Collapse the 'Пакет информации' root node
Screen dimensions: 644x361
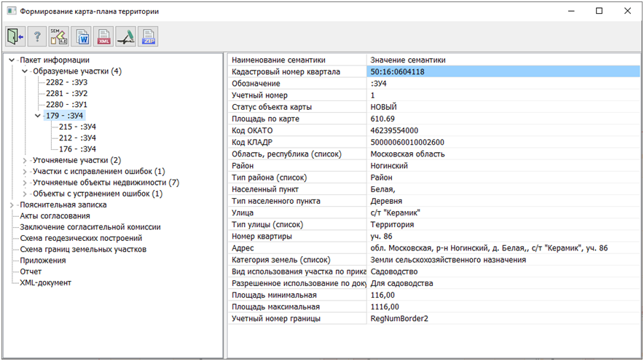click(12, 60)
